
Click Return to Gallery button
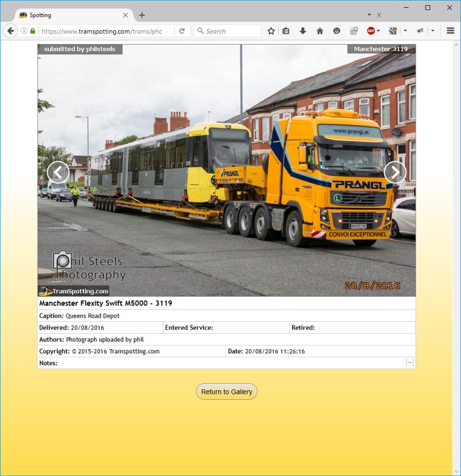[227, 392]
